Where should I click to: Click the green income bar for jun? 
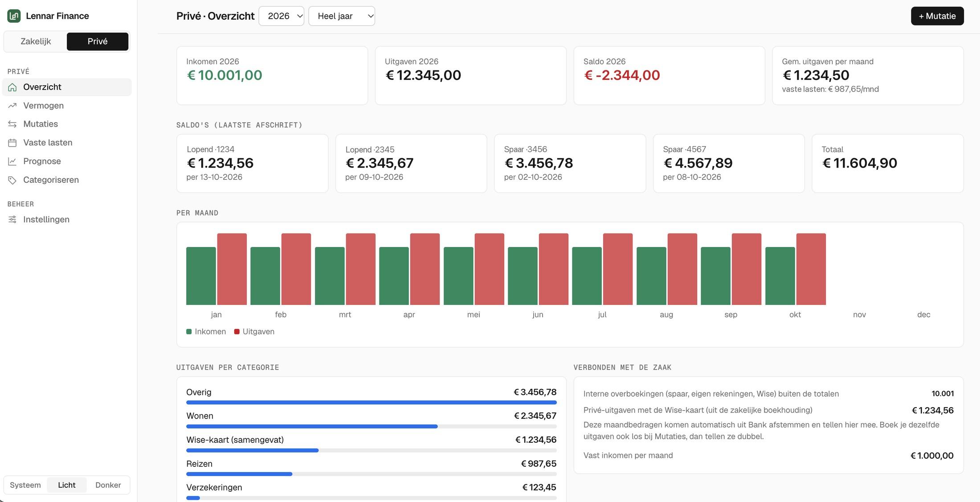click(523, 276)
